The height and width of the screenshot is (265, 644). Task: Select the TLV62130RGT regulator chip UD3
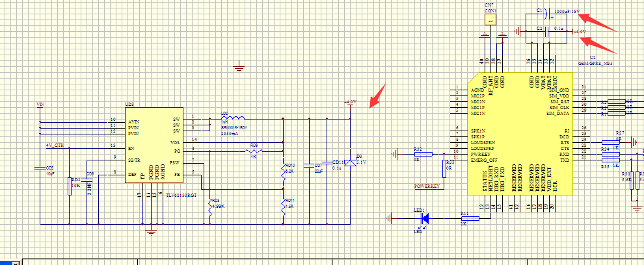coord(154,145)
